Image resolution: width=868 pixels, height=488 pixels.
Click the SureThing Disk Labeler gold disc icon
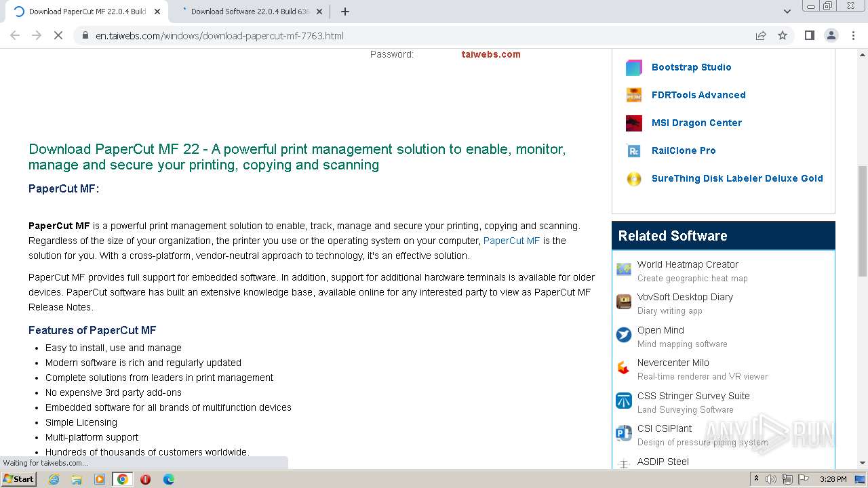coord(633,178)
